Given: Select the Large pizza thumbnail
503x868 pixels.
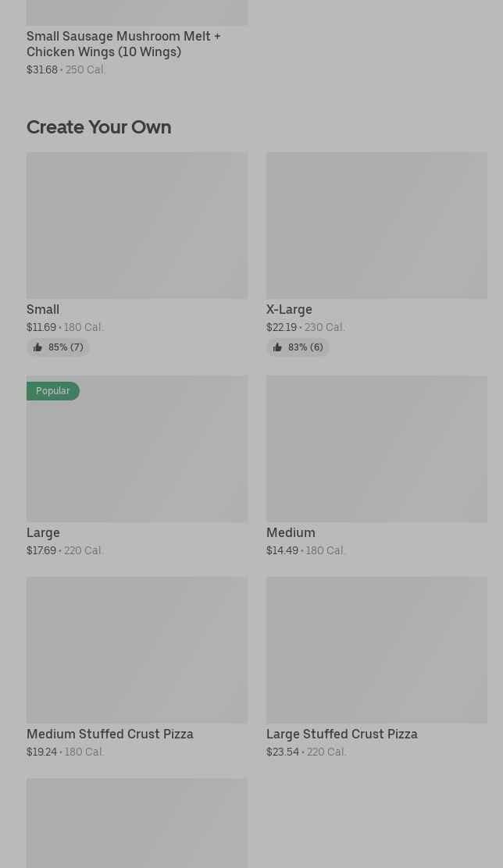Looking at the screenshot, I should tap(137, 449).
